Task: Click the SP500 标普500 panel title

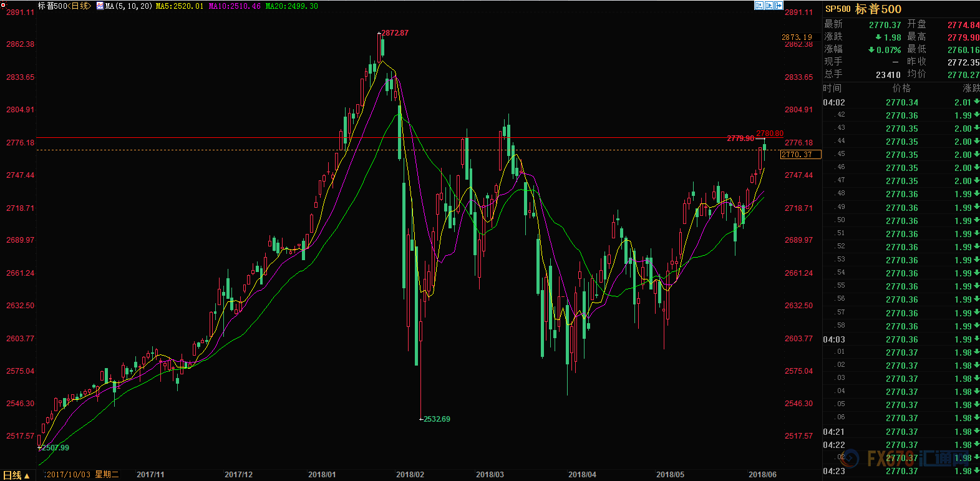Action: point(863,9)
